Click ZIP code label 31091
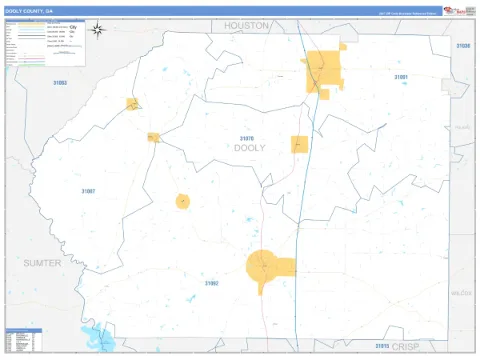Screen dimensions: 480x360 coord(401,77)
